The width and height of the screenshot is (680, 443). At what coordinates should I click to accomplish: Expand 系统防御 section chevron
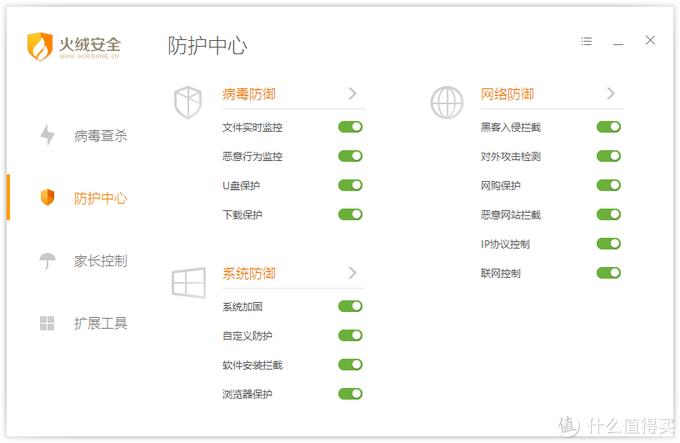(x=353, y=273)
